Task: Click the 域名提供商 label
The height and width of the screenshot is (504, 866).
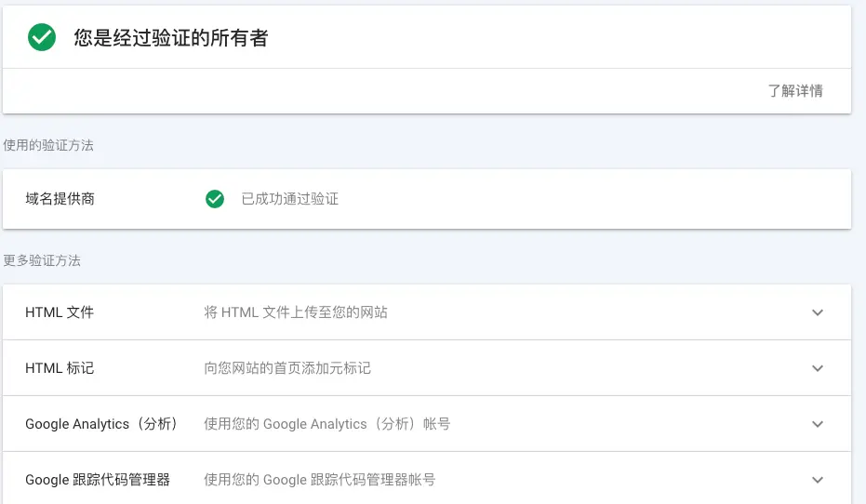Action: tap(60, 199)
